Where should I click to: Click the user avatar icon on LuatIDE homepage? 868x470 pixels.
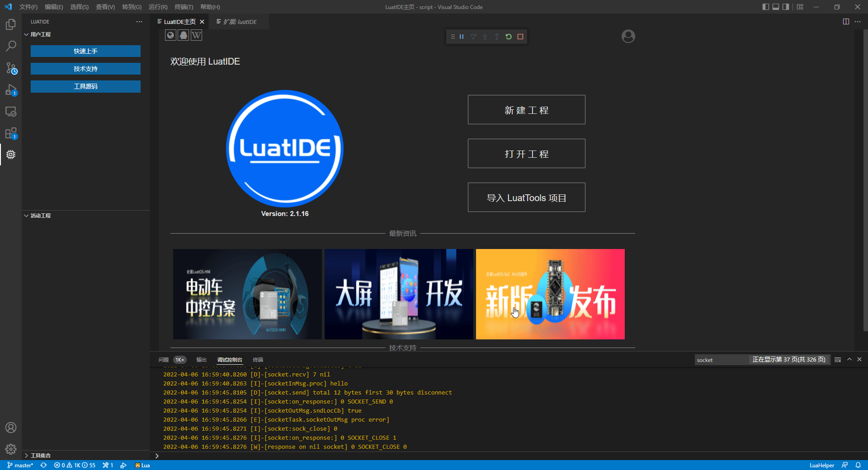click(x=628, y=36)
